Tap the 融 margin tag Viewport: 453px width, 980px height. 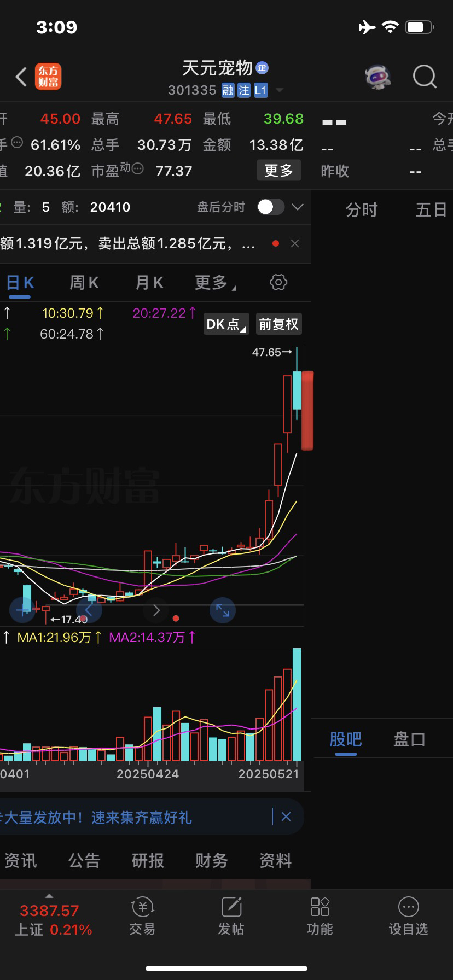pos(228,90)
